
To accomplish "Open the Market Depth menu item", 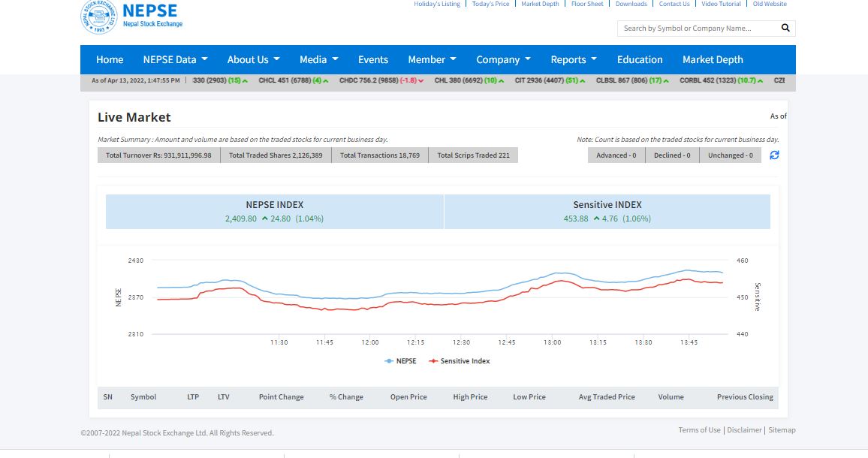I will pos(712,59).
